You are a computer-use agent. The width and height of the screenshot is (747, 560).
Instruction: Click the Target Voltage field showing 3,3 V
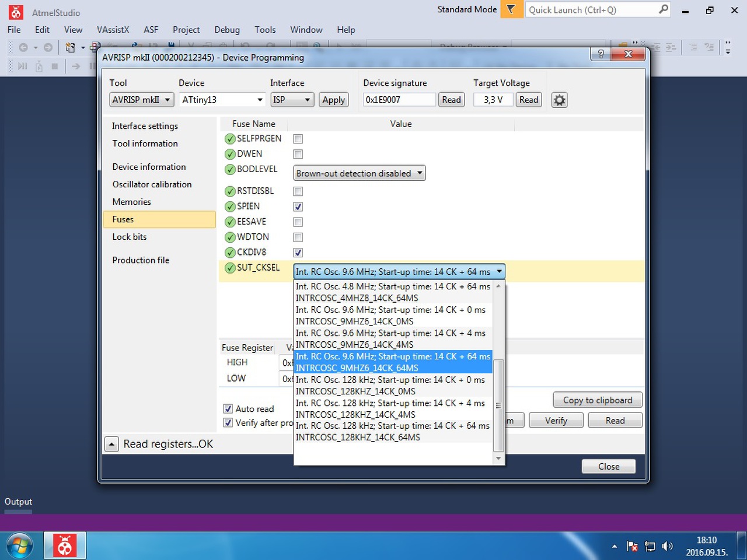pos(493,100)
